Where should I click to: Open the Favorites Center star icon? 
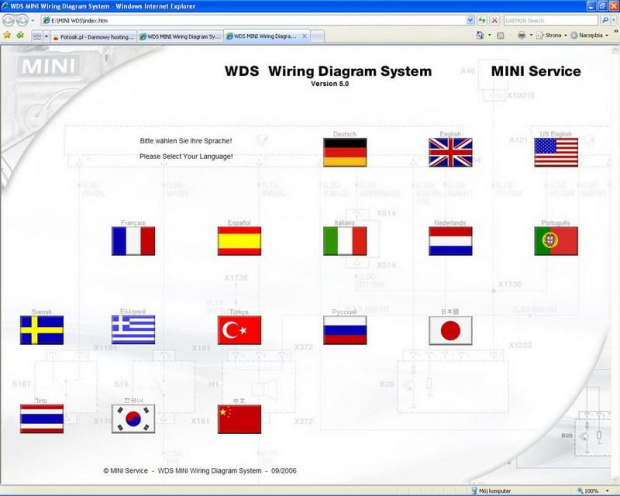tap(7, 36)
